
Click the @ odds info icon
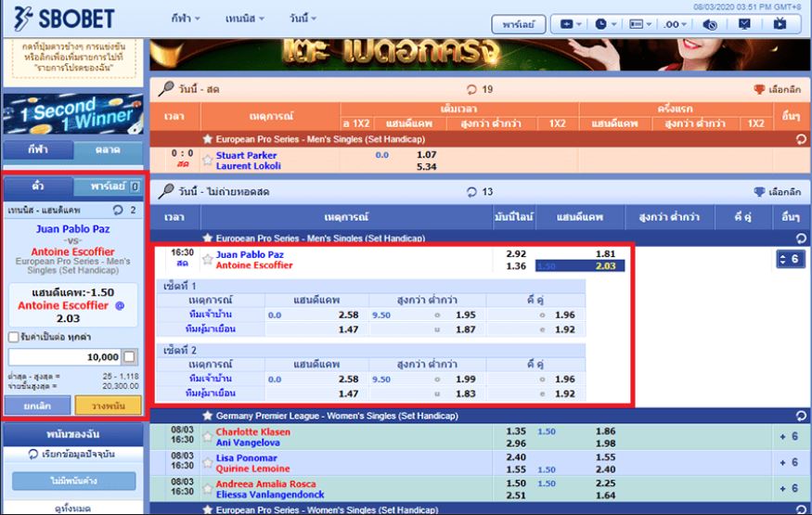(120, 305)
